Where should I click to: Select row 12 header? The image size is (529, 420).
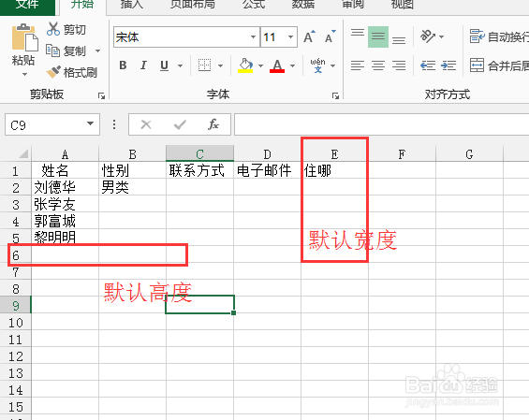pos(16,356)
